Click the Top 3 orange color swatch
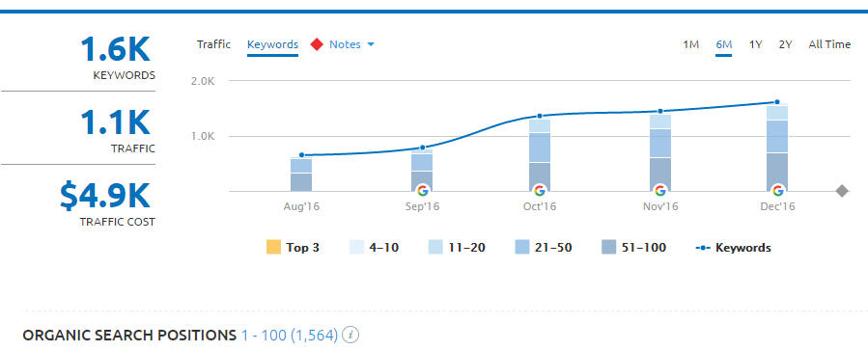 (x=273, y=247)
